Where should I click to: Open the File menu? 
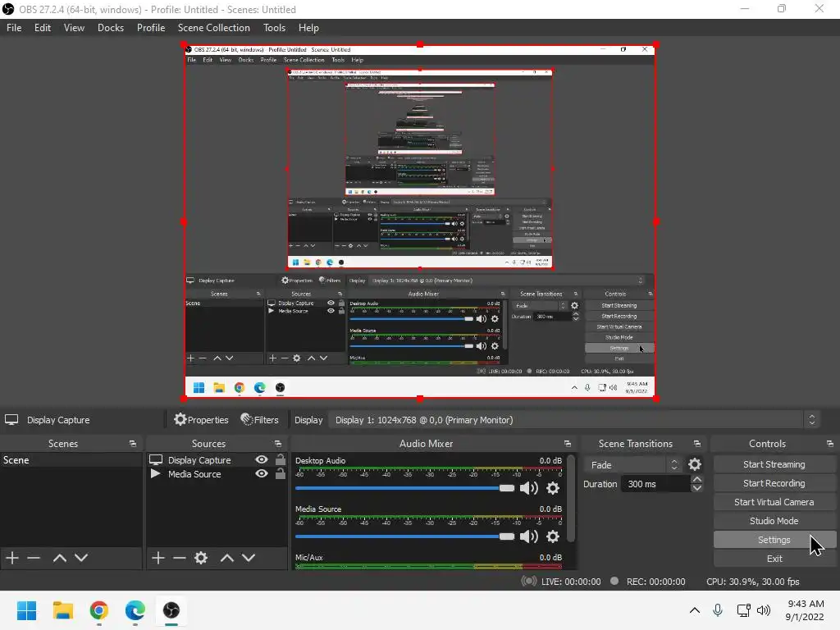pos(14,28)
